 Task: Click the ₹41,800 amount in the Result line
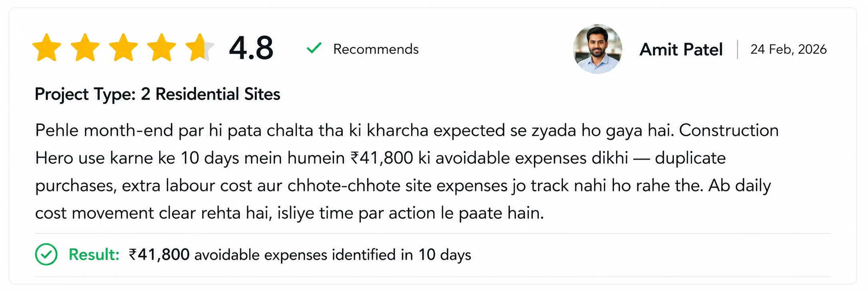coord(159,254)
